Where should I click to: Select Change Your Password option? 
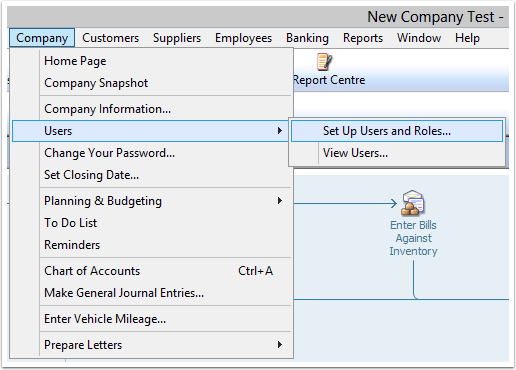(152, 153)
